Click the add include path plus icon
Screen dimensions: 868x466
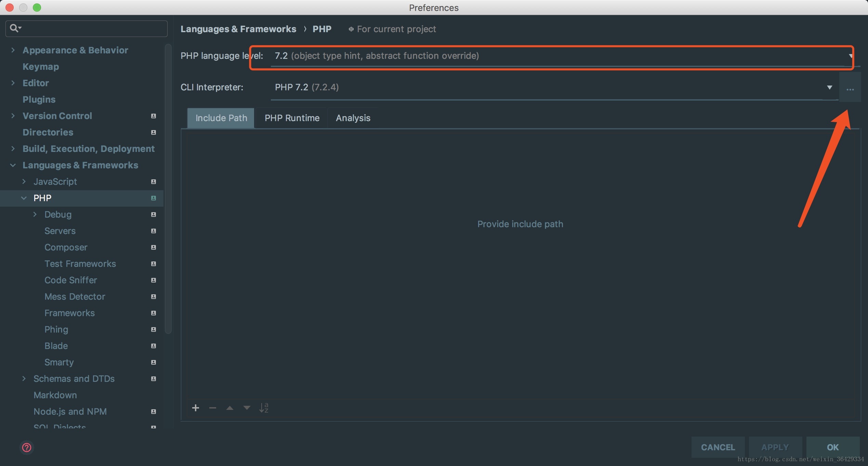[196, 407]
